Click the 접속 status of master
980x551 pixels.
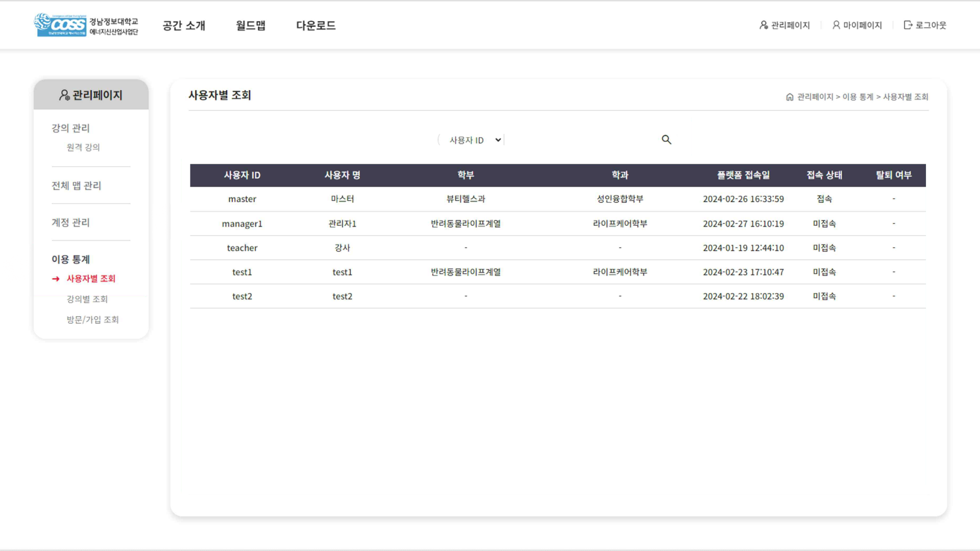[x=824, y=199]
